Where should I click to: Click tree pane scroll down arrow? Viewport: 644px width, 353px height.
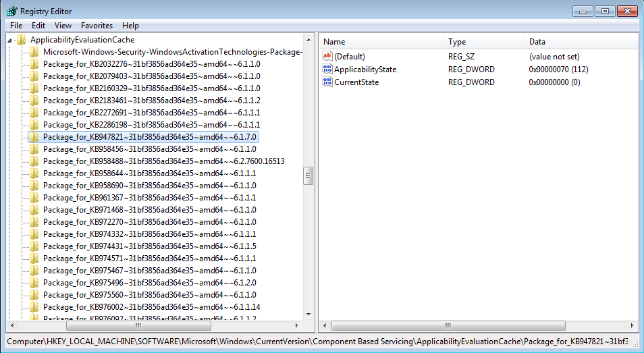(x=308, y=315)
